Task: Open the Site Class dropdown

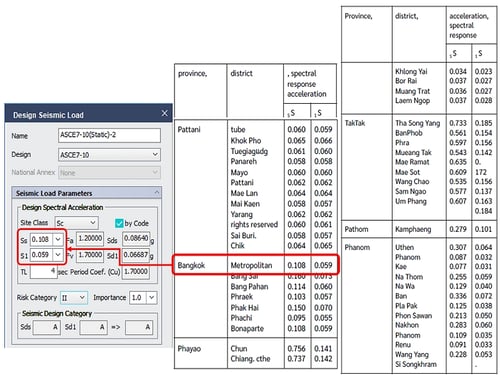Action: tap(77, 223)
